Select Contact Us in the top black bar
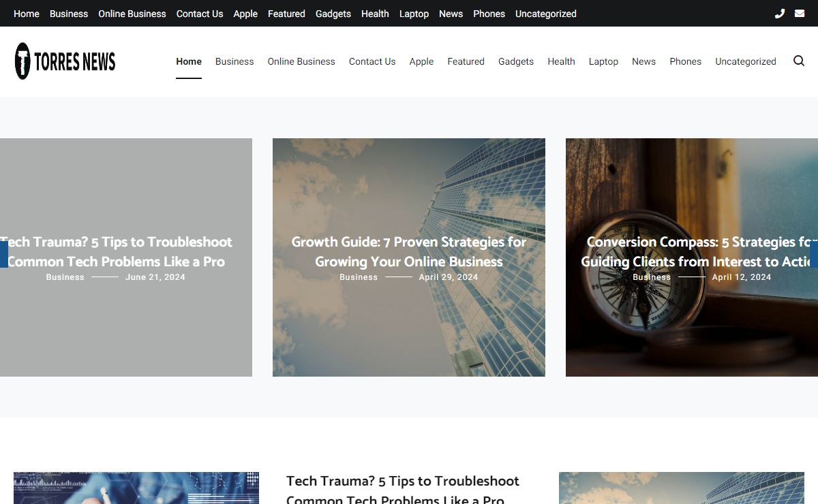 (x=200, y=14)
